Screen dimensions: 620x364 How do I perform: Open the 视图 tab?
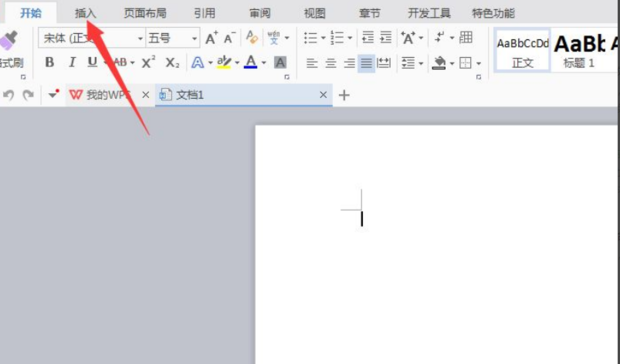tap(315, 13)
